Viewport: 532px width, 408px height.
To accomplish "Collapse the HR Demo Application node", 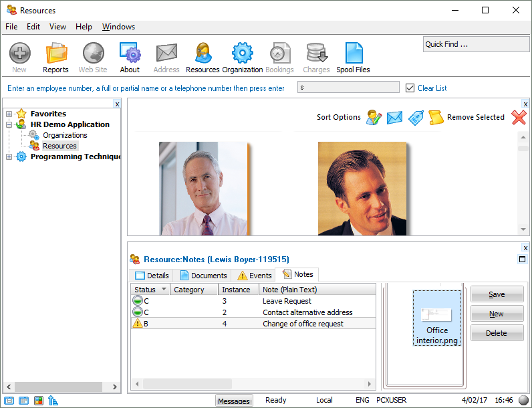I will point(9,124).
